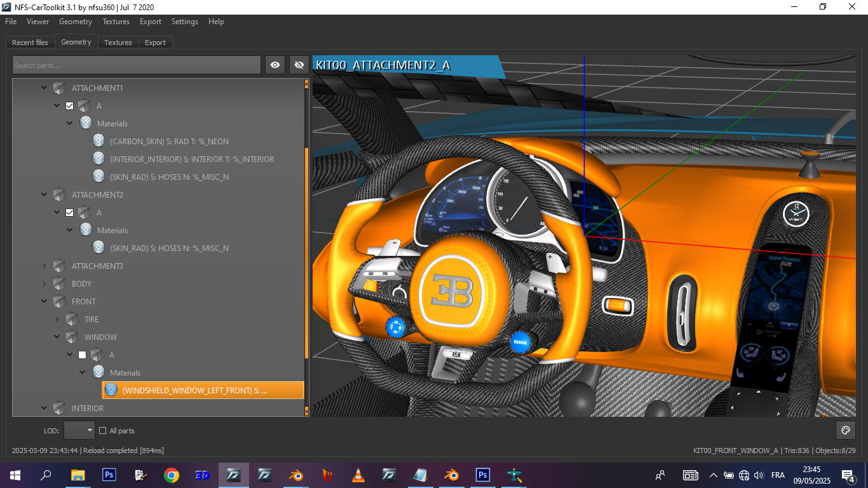This screenshot has height=488, width=868.
Task: Expand the ATTACHMENT3 tree node
Action: coord(44,266)
